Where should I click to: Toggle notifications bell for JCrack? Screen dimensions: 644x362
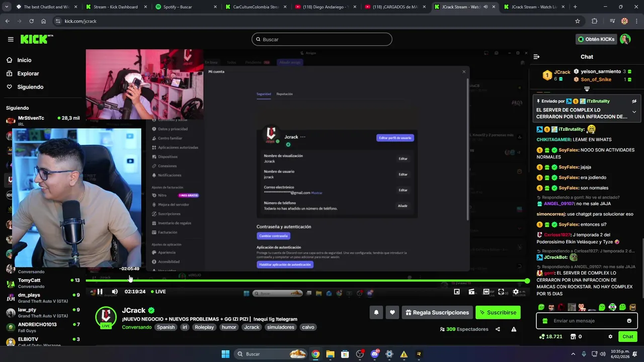(x=376, y=313)
